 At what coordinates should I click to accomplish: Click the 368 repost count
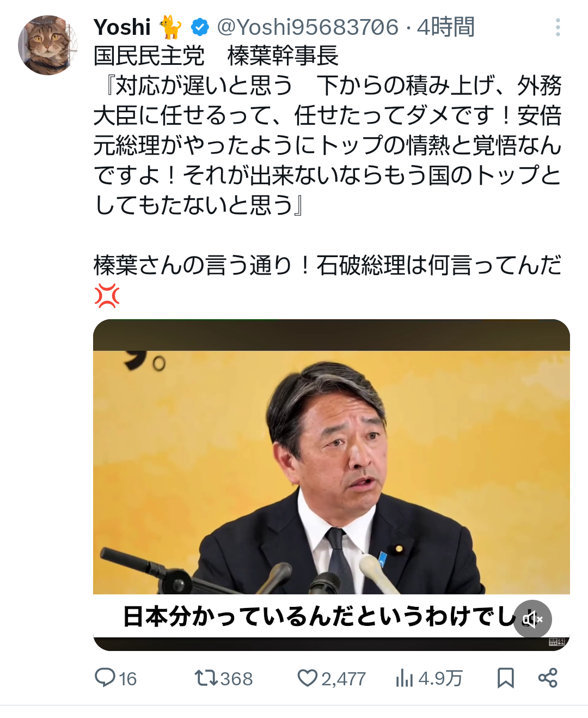point(236,679)
